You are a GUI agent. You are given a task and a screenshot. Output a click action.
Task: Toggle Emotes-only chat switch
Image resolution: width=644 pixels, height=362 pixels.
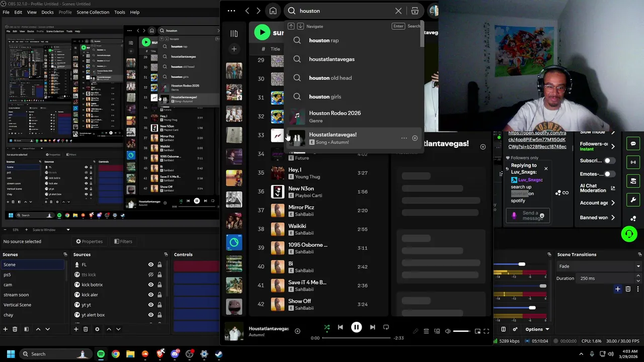[x=609, y=174]
